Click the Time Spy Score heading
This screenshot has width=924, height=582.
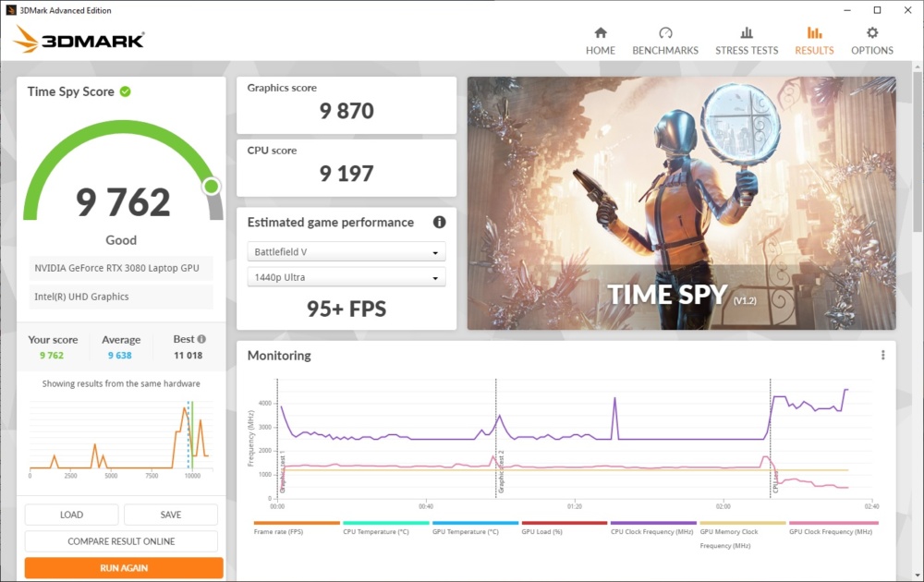tap(71, 91)
